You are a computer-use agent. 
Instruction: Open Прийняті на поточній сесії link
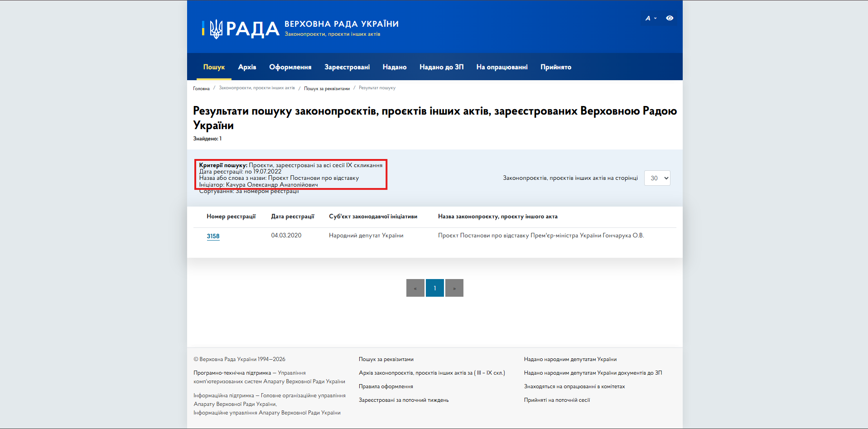click(x=557, y=400)
